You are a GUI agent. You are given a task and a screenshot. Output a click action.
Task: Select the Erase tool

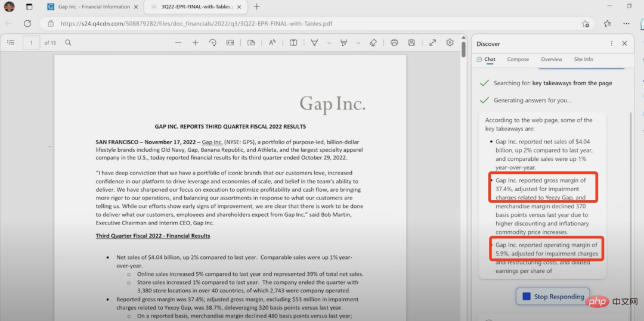373,43
